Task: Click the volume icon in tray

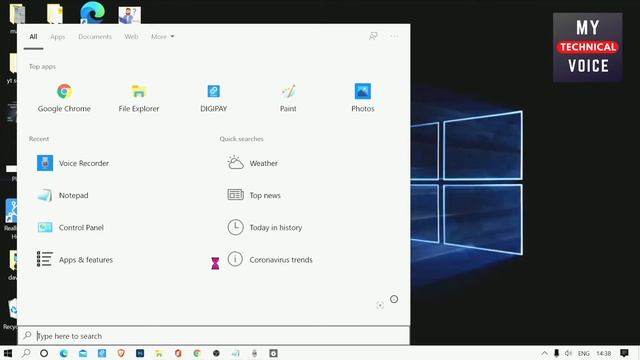Action: coord(568,353)
